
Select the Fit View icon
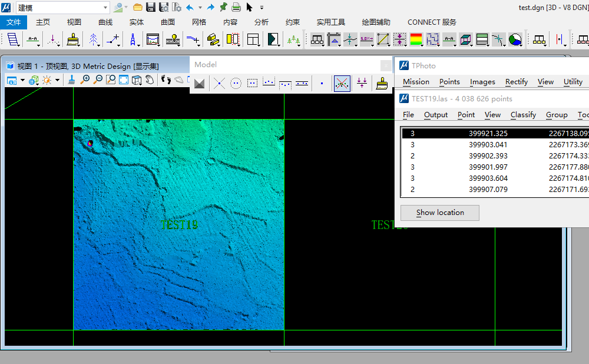coord(124,80)
